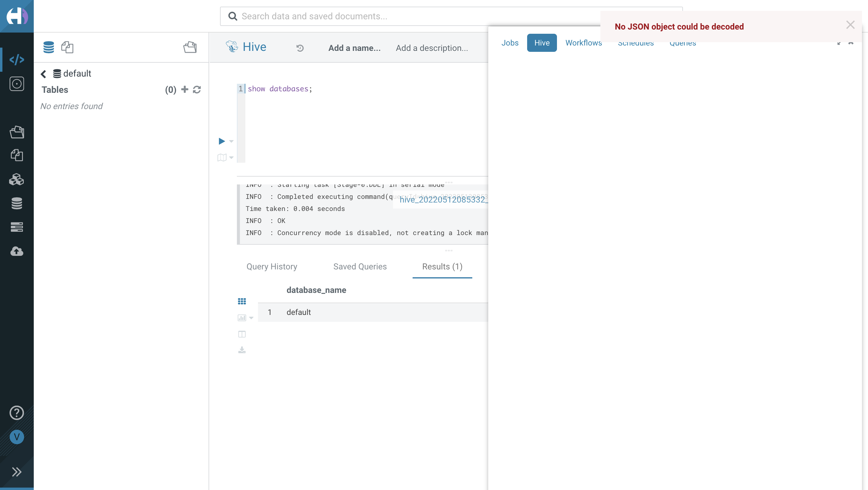
Task: Select the files folder icon in assist panel
Action: [x=190, y=47]
